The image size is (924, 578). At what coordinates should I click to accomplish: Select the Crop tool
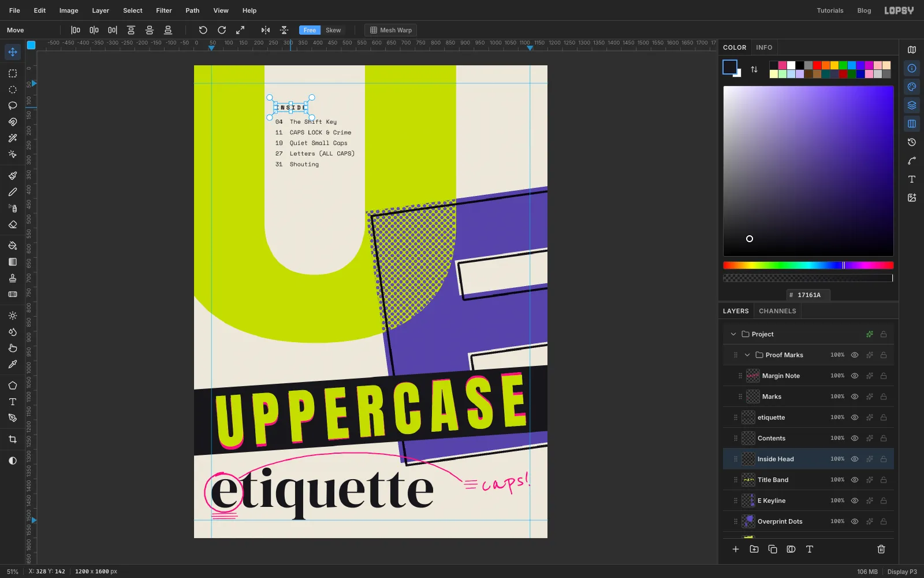[13, 439]
